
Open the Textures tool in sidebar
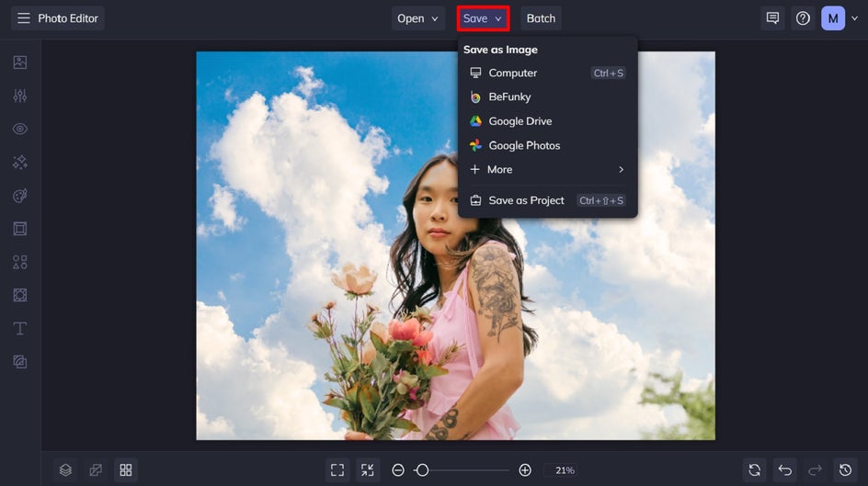[20, 362]
